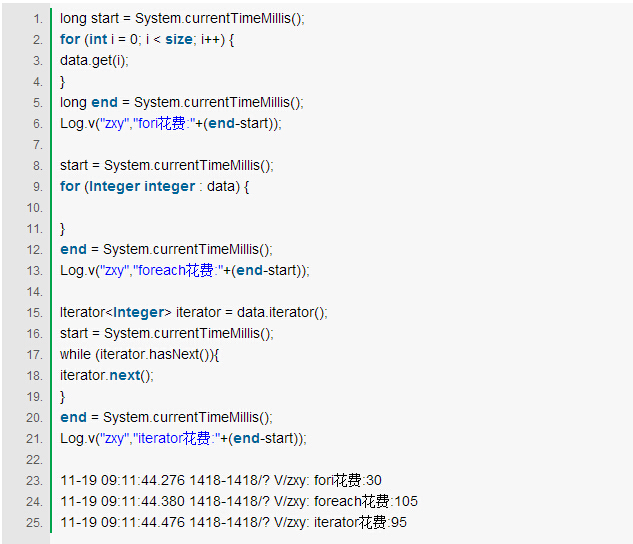
Task: Click 'data.get(i);' on line 3
Action: pyautogui.click(x=94, y=61)
